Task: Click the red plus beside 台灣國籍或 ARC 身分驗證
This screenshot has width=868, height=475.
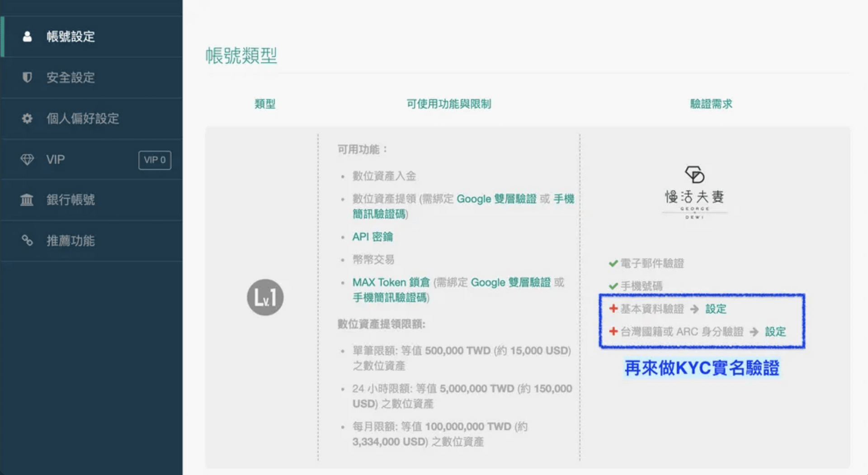Action: click(x=613, y=331)
